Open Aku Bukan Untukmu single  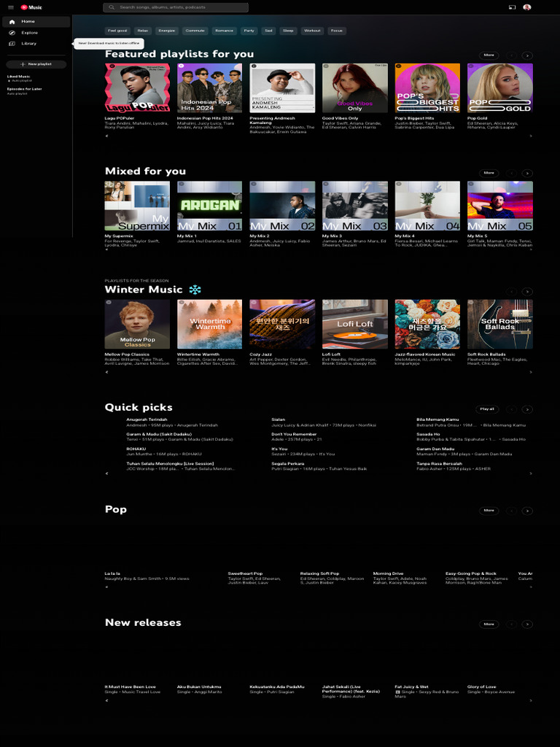pyautogui.click(x=199, y=686)
